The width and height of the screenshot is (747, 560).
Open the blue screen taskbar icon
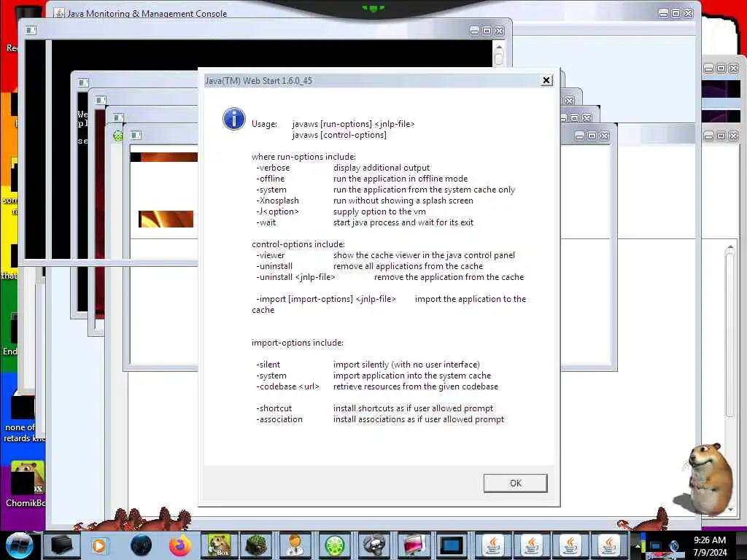[451, 545]
